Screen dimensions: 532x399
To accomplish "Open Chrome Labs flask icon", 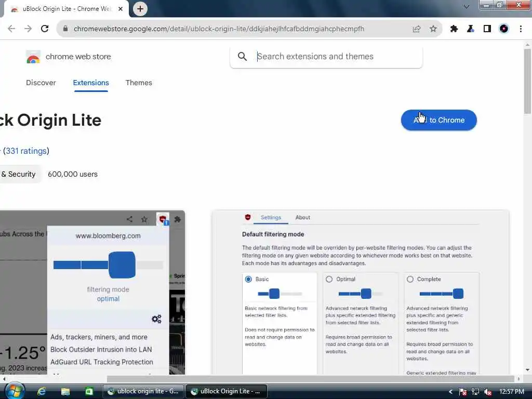I will click(471, 29).
